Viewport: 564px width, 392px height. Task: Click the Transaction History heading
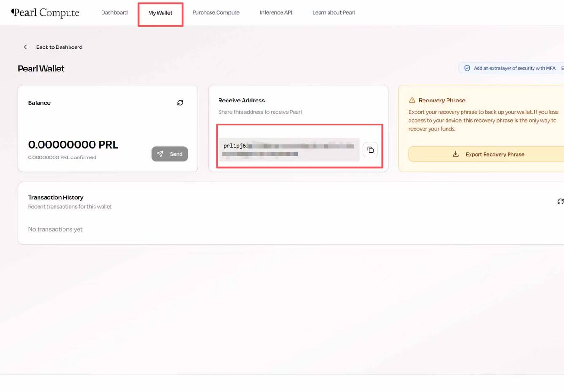pos(55,197)
